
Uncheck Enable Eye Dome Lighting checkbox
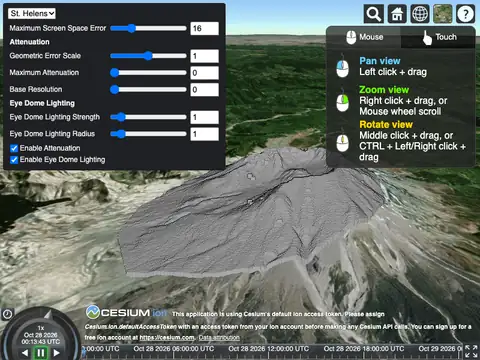tap(14, 160)
